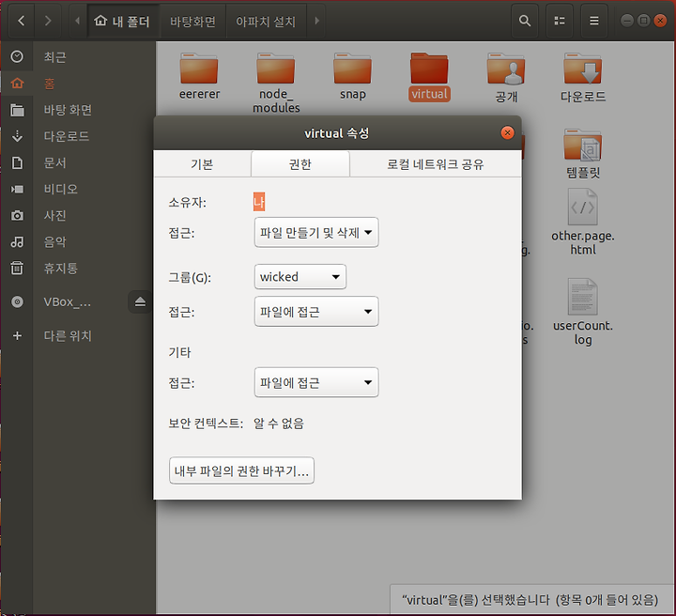Click the 휴지통 trash icon in sidebar

[17, 268]
